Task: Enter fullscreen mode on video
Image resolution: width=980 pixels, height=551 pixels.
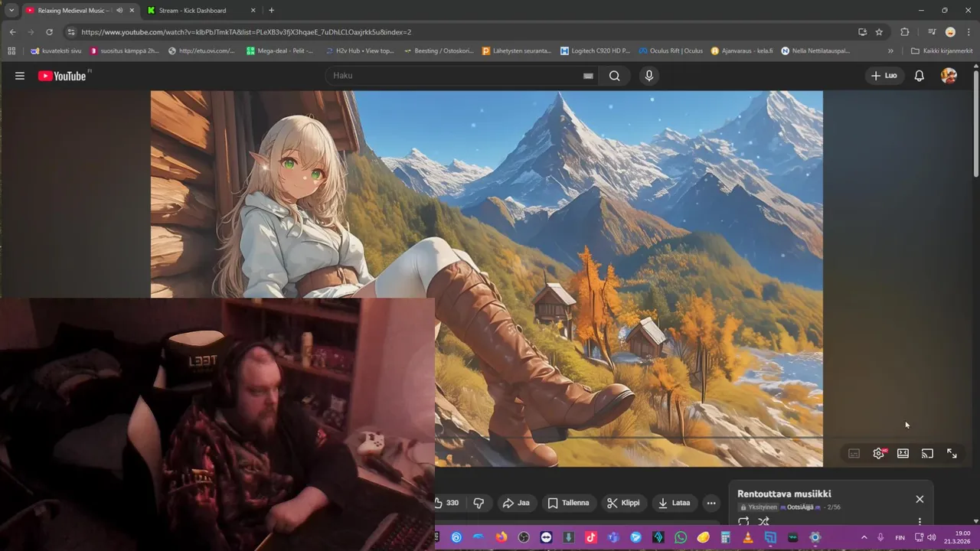Action: [952, 453]
